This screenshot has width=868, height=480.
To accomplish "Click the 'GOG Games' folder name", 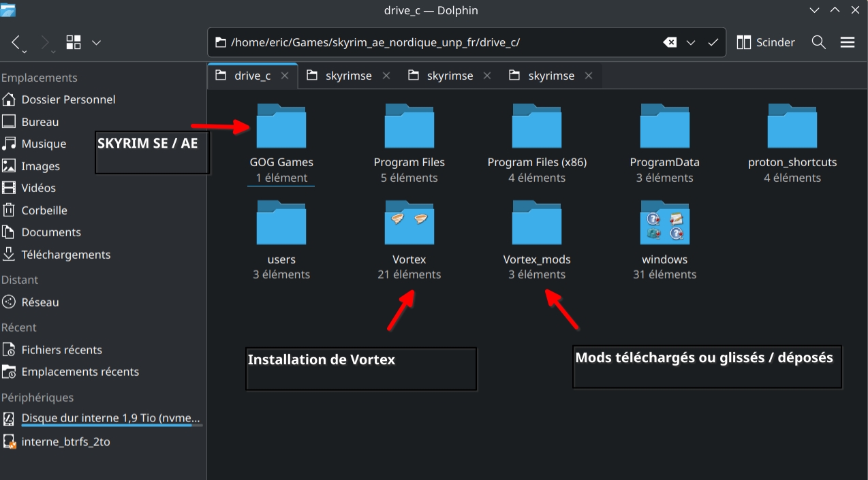I will (281, 163).
